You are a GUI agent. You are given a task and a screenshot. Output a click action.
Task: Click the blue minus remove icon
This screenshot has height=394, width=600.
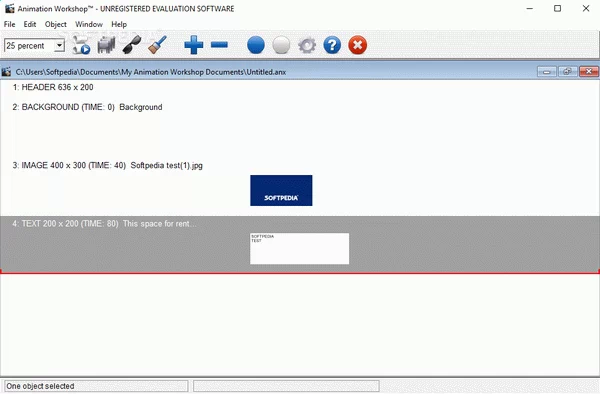219,45
